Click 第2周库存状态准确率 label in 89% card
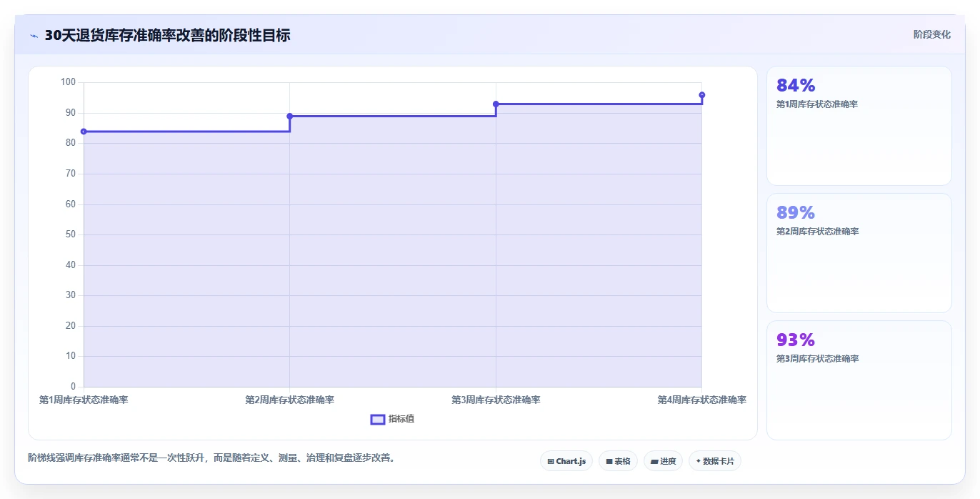Screen dimensions: 980x499 (817, 232)
